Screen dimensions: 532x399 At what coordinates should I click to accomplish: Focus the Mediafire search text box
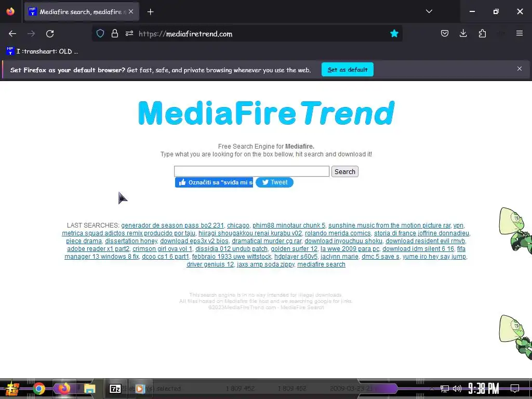pyautogui.click(x=251, y=171)
